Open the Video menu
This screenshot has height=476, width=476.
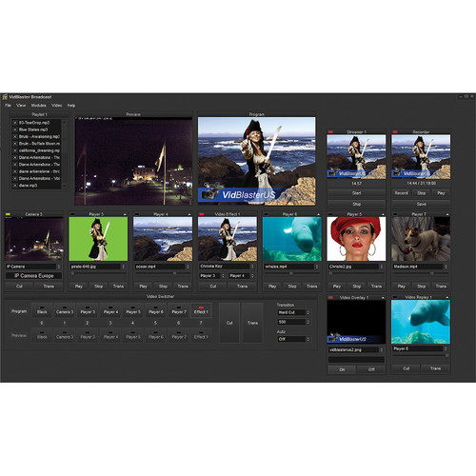57,106
